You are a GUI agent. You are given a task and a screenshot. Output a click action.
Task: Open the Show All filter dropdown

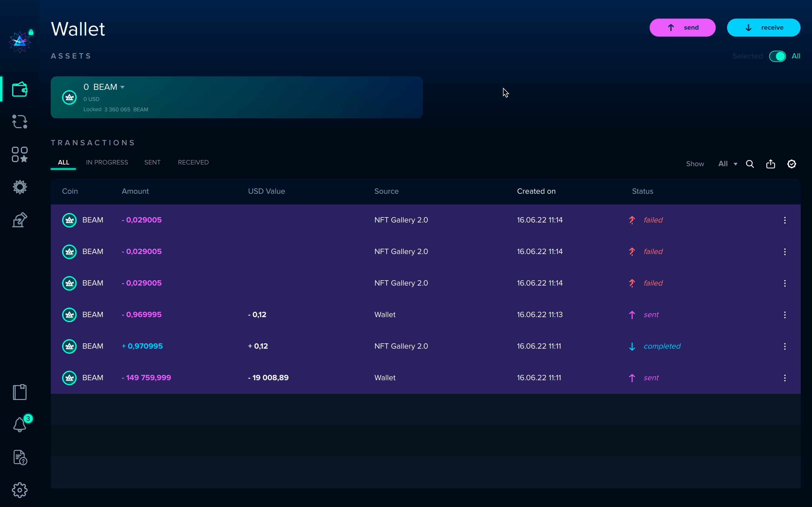(x=727, y=164)
